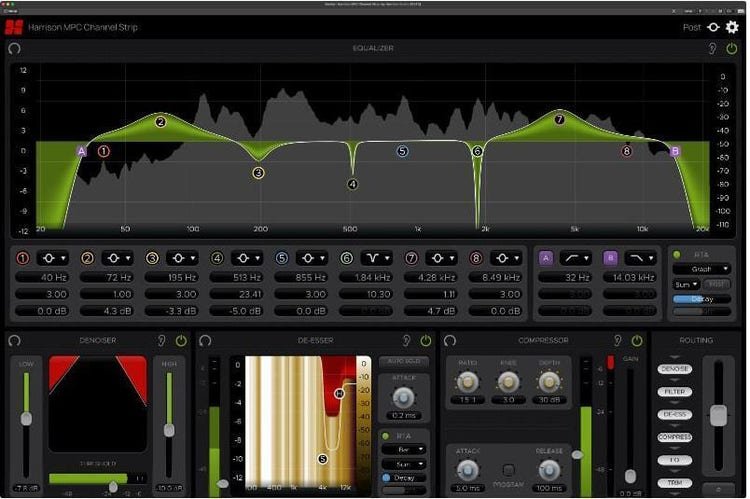
Task: Select high-pass filter node A on graph
Action: click(82, 151)
